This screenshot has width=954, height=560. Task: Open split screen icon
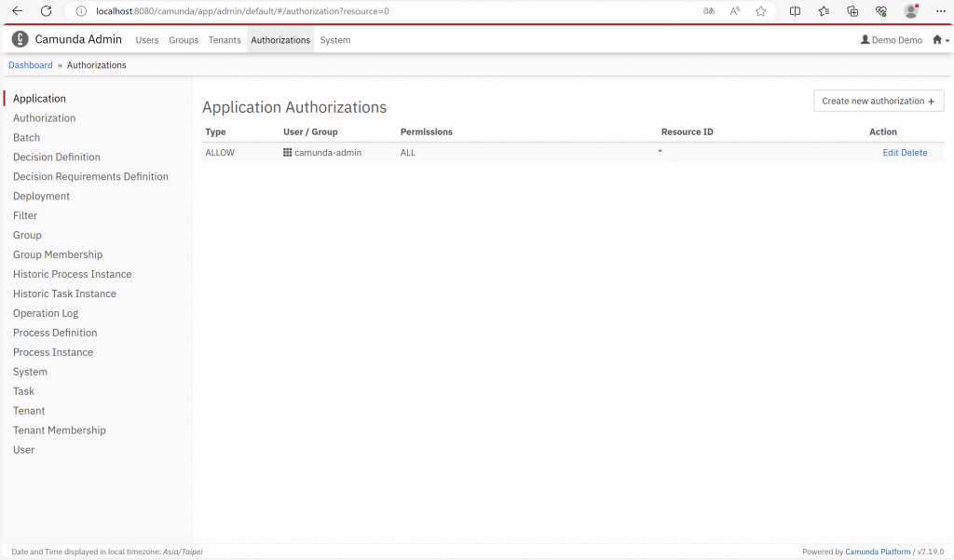pos(795,11)
